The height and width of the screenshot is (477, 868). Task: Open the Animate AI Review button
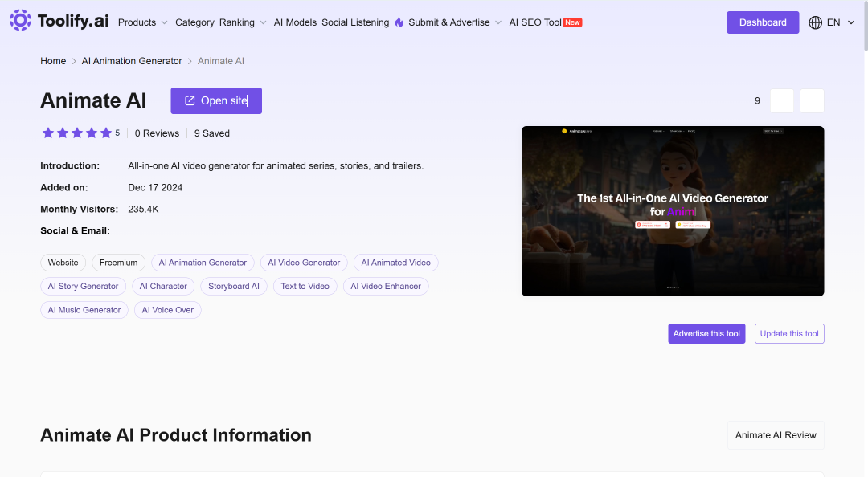click(776, 435)
